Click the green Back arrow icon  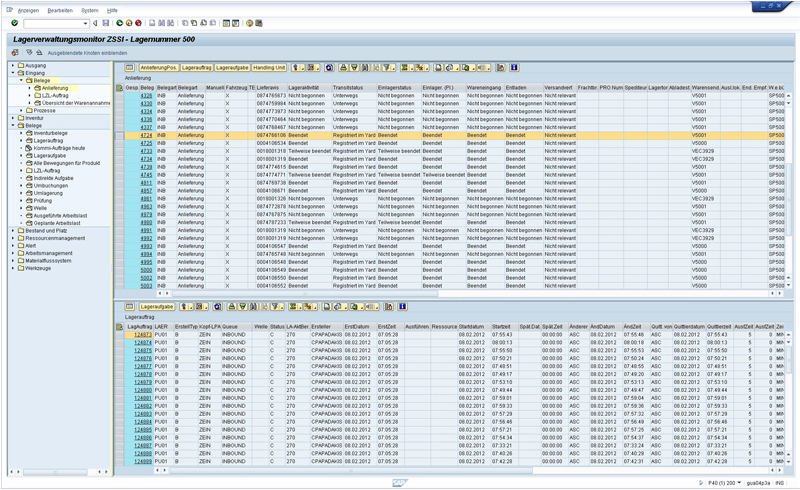[119, 23]
